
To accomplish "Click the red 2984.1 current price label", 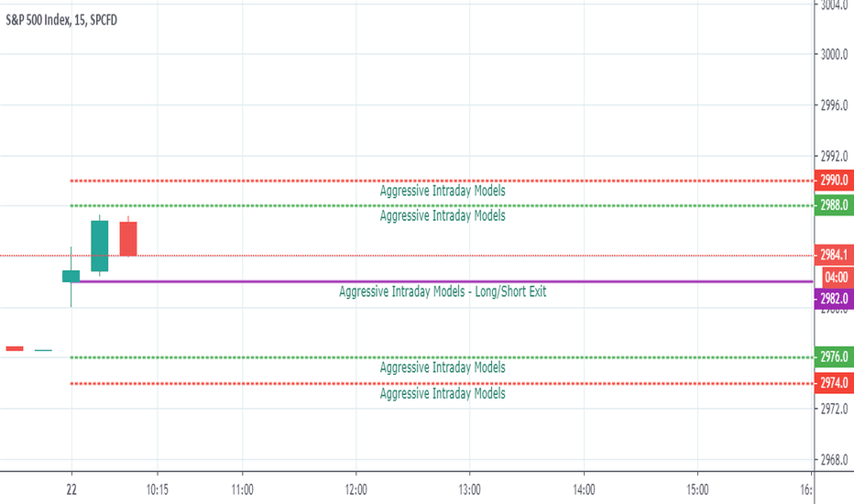I will tap(834, 255).
